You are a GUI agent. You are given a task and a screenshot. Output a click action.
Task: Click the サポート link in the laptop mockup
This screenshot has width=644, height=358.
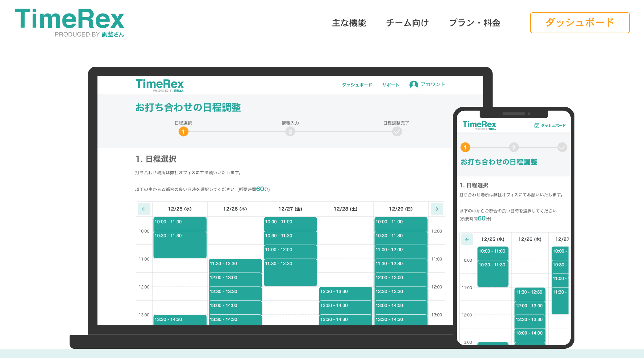[391, 85]
